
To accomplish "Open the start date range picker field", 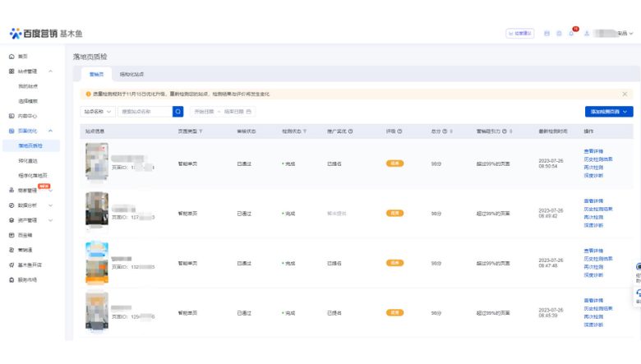I will click(204, 112).
